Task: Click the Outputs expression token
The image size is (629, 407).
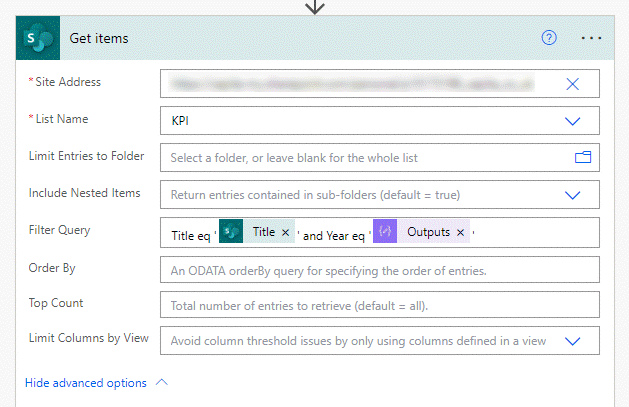Action: [x=428, y=232]
